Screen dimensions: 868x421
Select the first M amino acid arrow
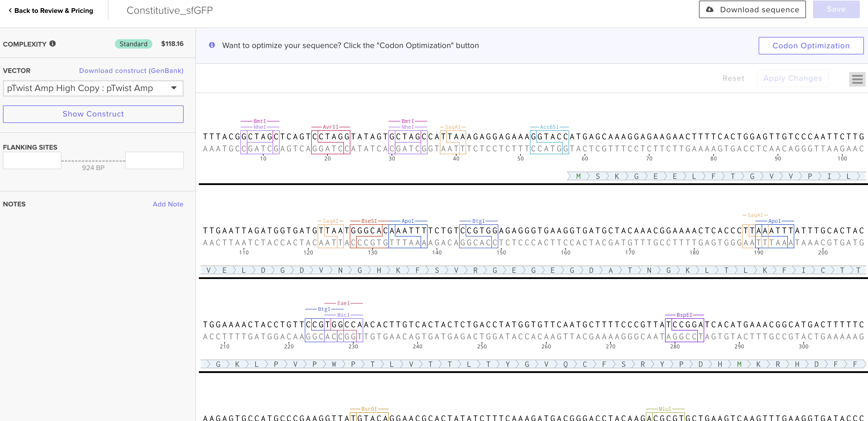pos(578,176)
